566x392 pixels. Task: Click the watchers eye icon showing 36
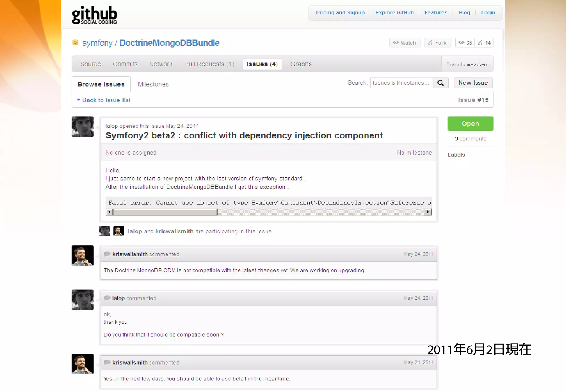[x=465, y=43]
